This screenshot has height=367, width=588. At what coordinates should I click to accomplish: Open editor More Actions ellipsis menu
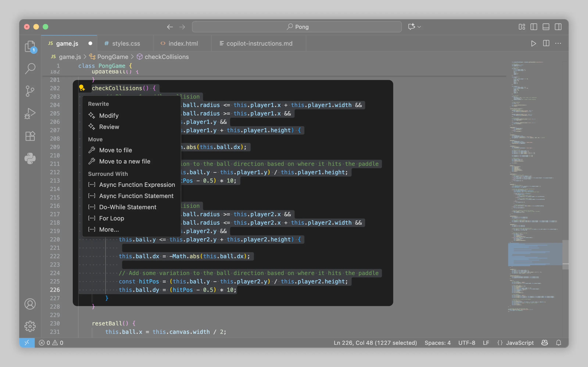point(558,43)
